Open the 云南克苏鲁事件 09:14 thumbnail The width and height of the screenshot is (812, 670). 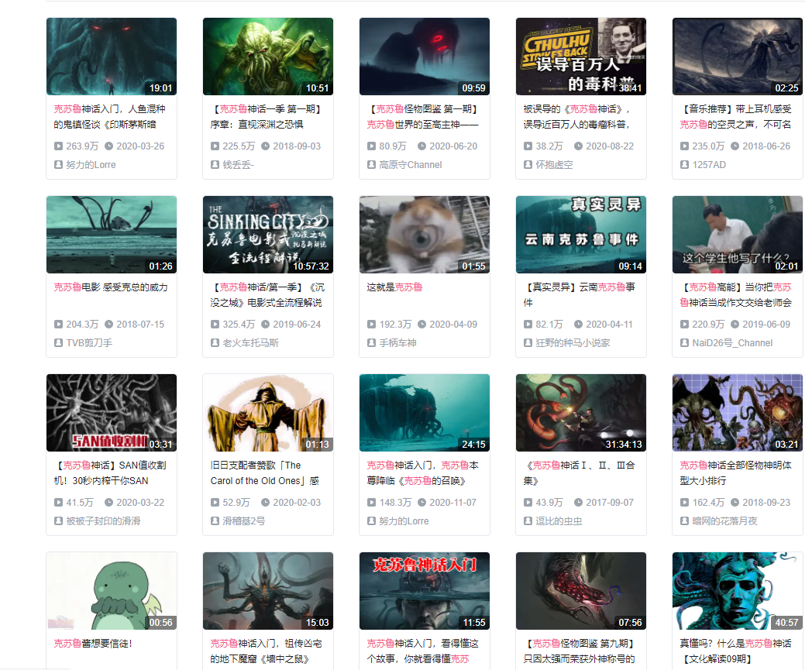point(581,235)
